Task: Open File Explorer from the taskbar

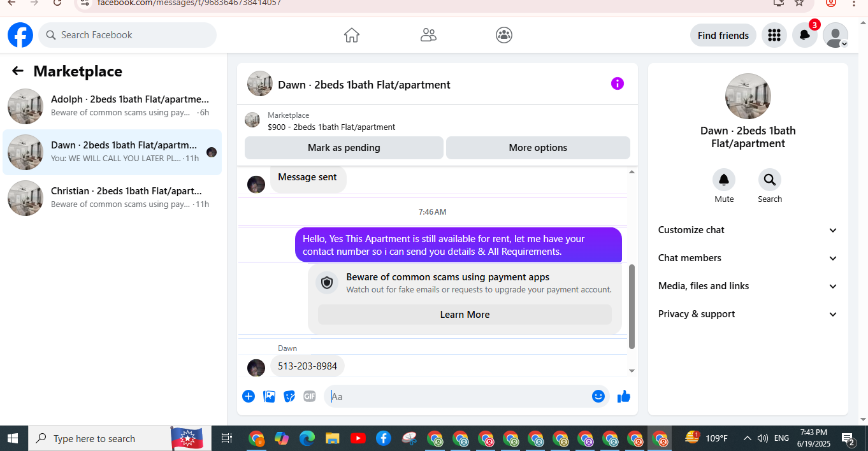Action: coord(332,438)
